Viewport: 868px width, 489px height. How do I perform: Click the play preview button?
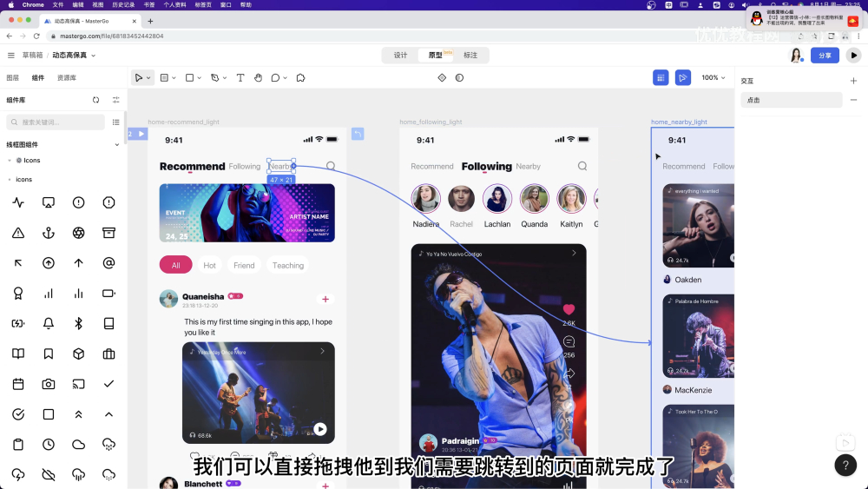click(853, 56)
